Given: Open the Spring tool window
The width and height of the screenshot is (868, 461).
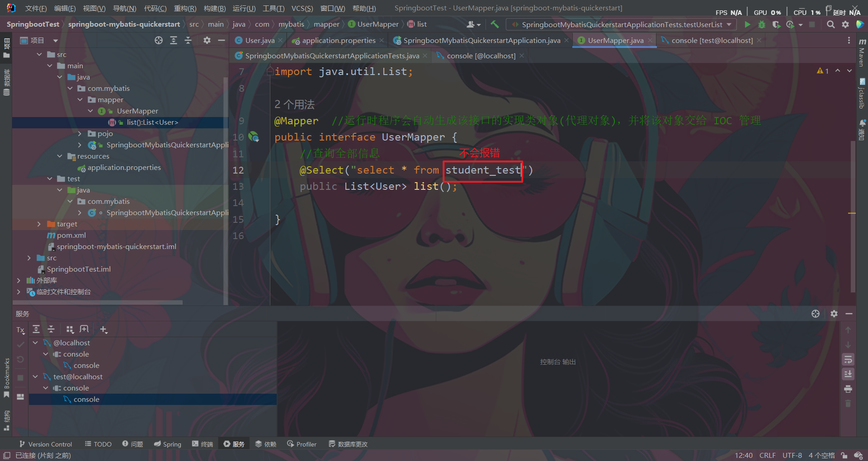Looking at the screenshot, I should coord(167,444).
